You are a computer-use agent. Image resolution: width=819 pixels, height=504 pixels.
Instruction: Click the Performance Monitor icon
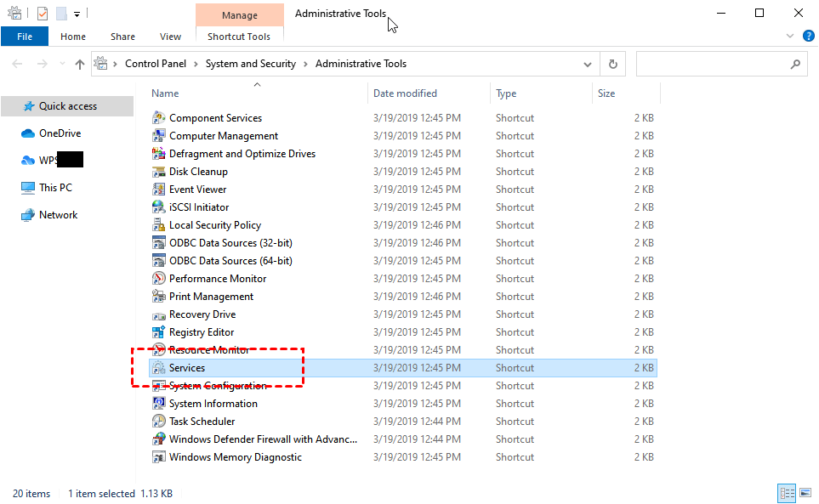tap(158, 279)
